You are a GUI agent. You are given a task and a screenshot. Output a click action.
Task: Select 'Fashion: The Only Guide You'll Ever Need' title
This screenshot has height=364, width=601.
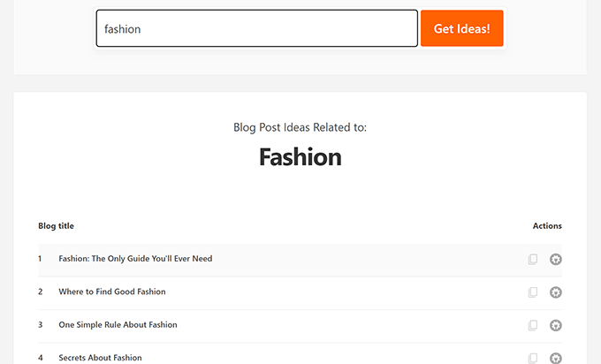click(x=135, y=259)
